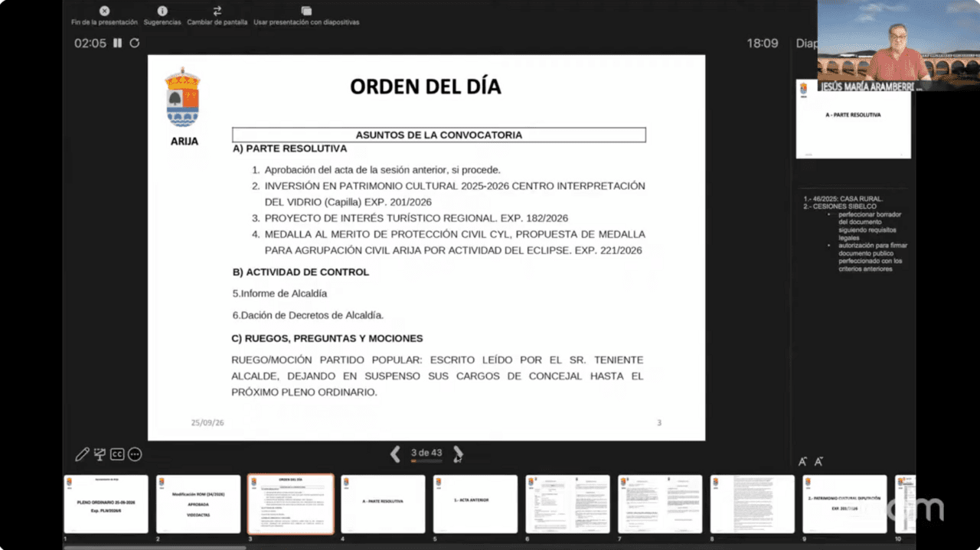
Task: Click the slide navigation progress bar
Action: [x=426, y=461]
